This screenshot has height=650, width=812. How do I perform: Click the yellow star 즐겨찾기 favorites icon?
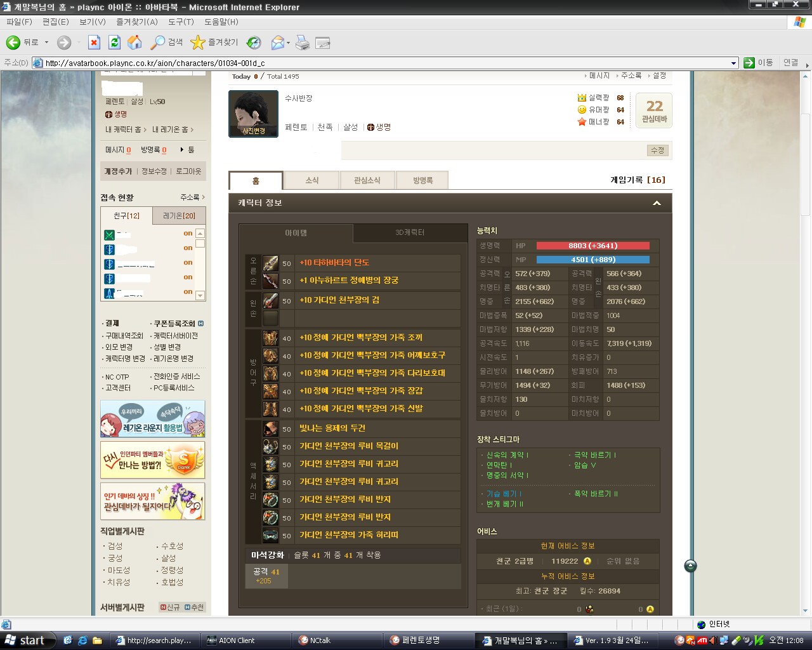[x=198, y=43]
